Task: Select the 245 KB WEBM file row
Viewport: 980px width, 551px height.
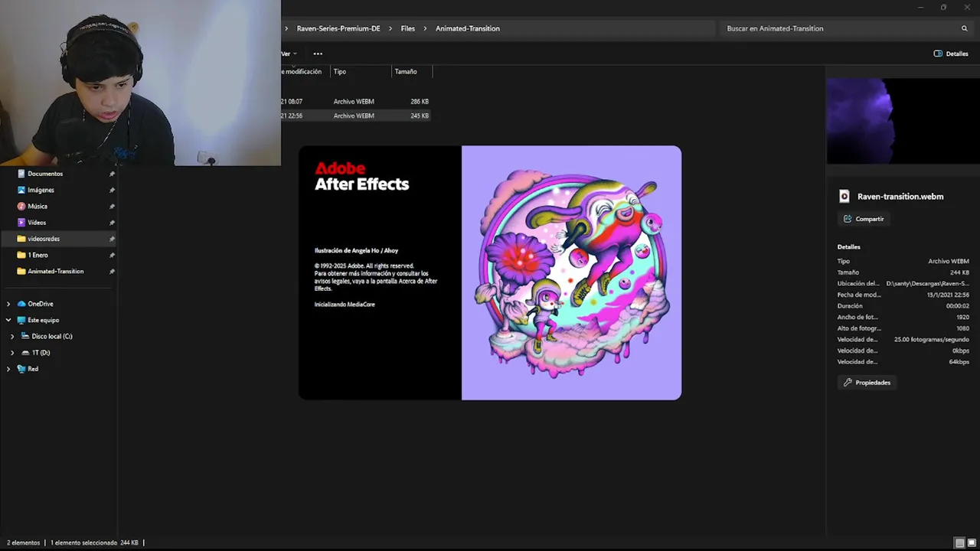Action: 356,116
